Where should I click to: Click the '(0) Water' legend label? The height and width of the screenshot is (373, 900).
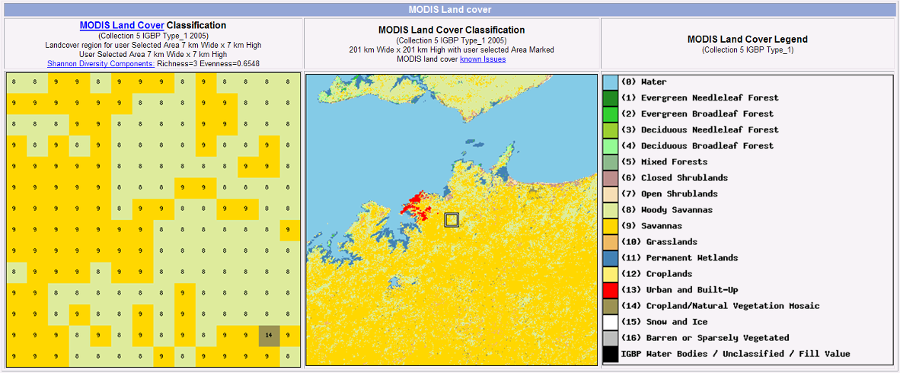click(644, 82)
